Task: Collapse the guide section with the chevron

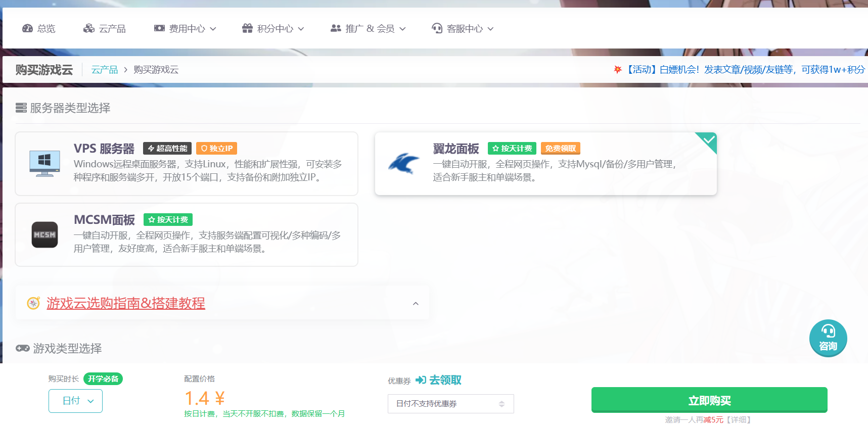Action: point(416,303)
